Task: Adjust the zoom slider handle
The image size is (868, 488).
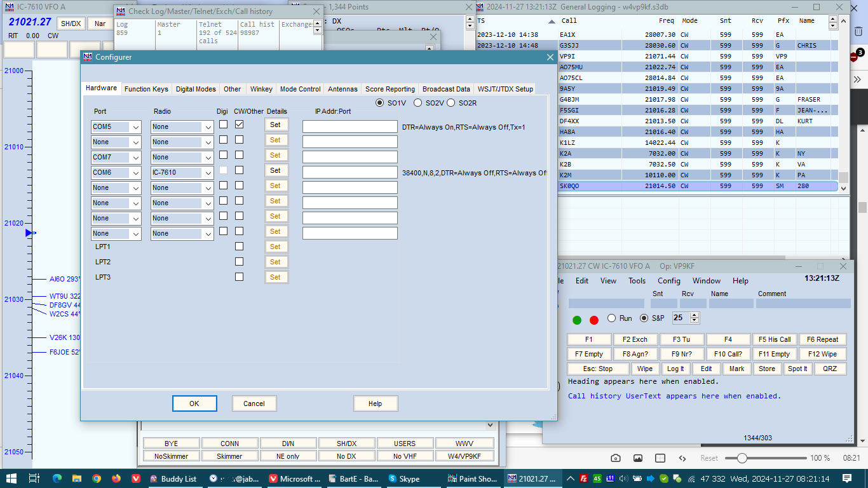Action: [742, 458]
